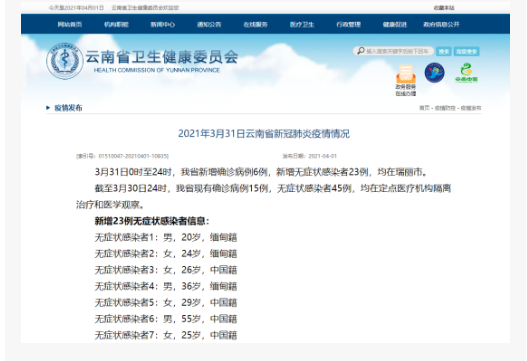Image resolution: width=527 pixels, height=361 pixels.
Task: Open the 在线服务 navigation item
Action: 255,25
